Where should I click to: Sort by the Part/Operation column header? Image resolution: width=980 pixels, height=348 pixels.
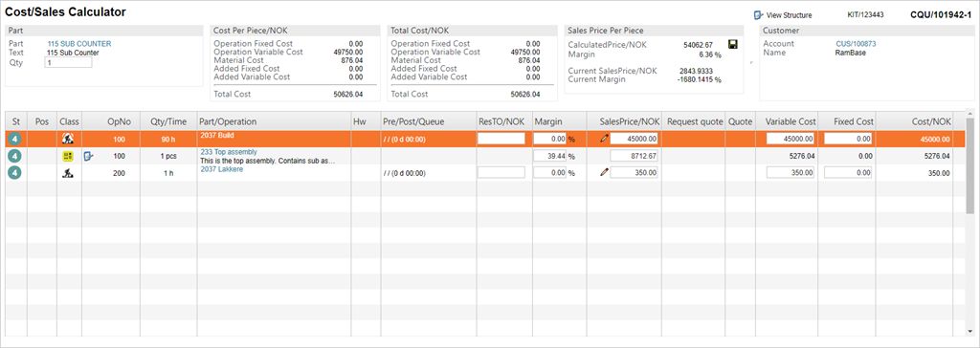(274, 121)
